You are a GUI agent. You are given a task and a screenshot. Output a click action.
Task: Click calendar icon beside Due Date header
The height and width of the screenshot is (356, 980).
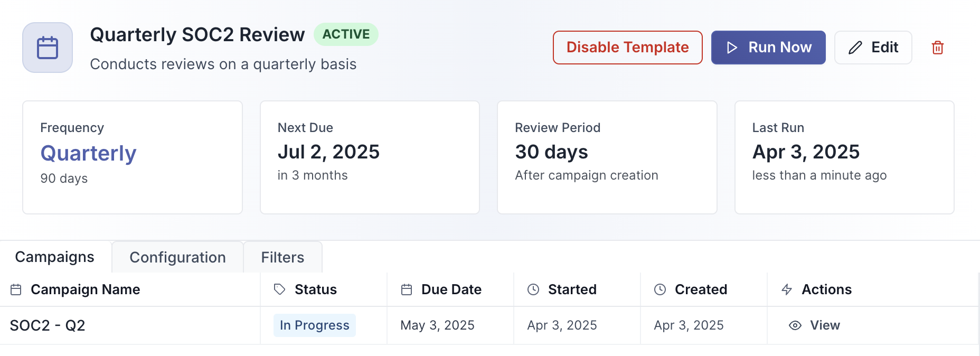407,289
